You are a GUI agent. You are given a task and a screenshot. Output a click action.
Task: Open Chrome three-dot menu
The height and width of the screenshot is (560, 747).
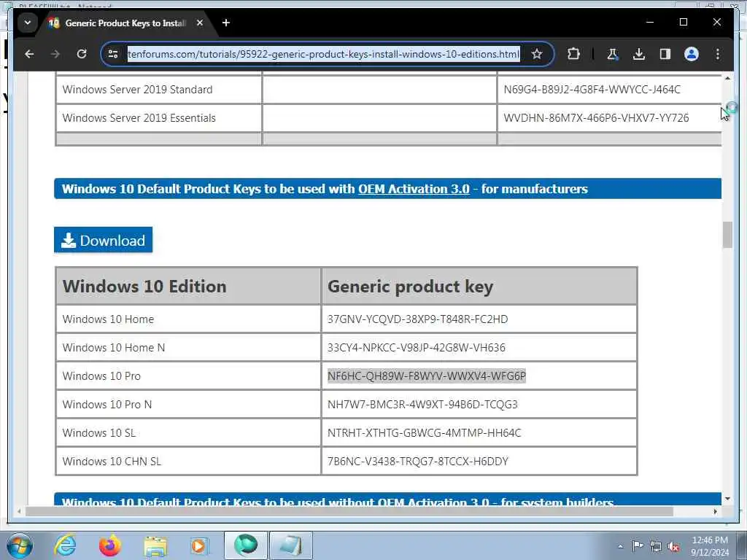tap(718, 54)
